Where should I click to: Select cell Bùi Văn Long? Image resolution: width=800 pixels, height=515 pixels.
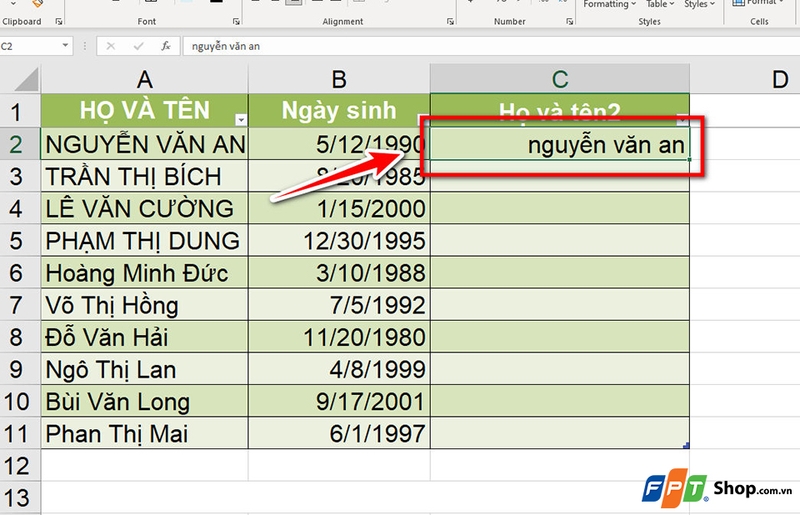point(144,401)
